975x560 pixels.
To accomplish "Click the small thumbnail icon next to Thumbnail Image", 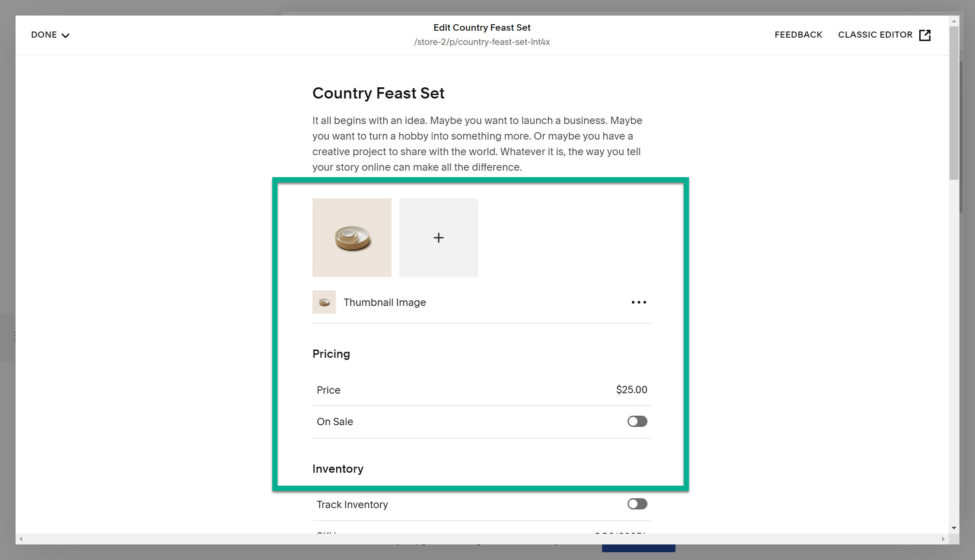I will pyautogui.click(x=324, y=302).
